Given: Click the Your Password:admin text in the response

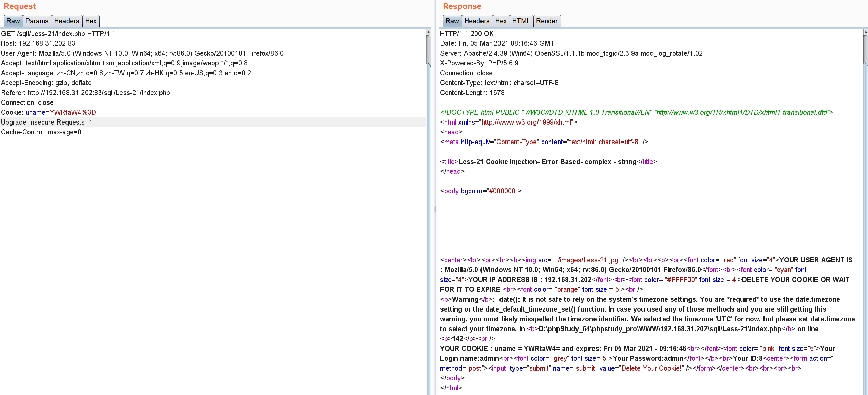Looking at the screenshot, I should click(648, 358).
